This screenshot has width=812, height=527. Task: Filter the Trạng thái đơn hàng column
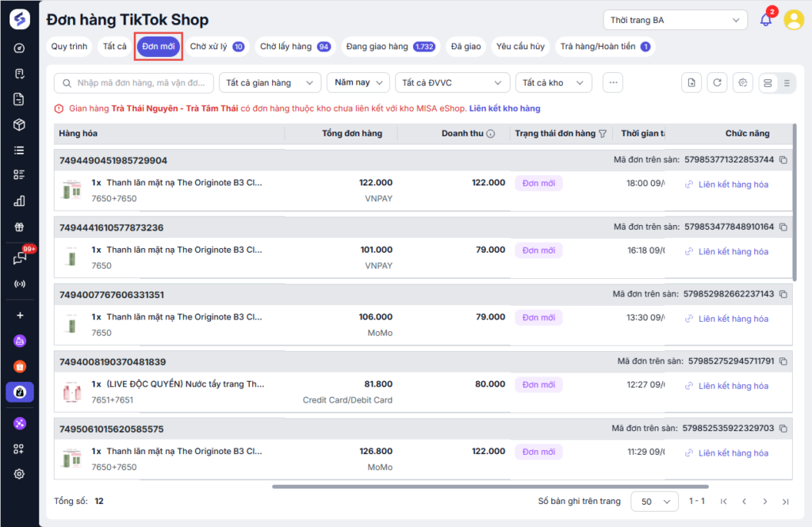click(x=603, y=134)
